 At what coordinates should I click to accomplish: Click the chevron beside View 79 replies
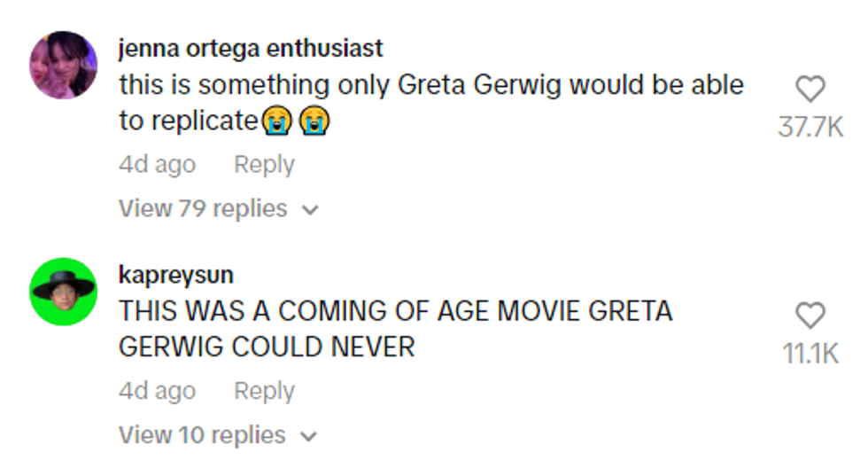pyautogui.click(x=310, y=210)
